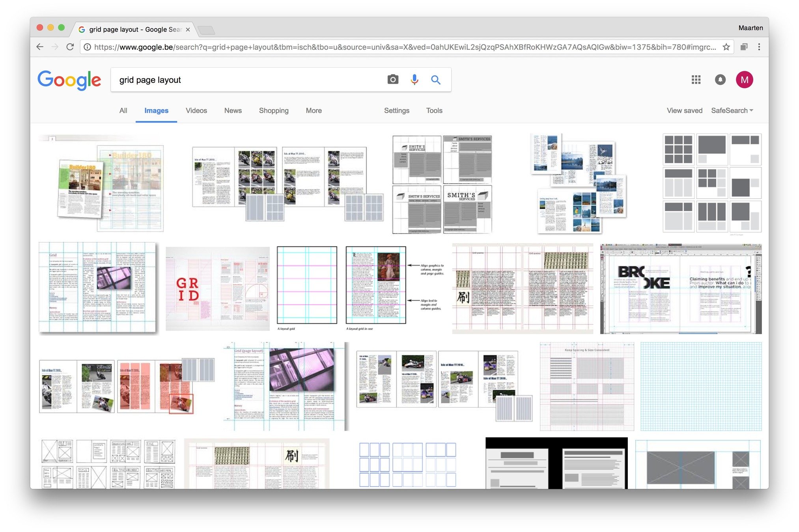Reload page with the refresh icon

(x=70, y=47)
